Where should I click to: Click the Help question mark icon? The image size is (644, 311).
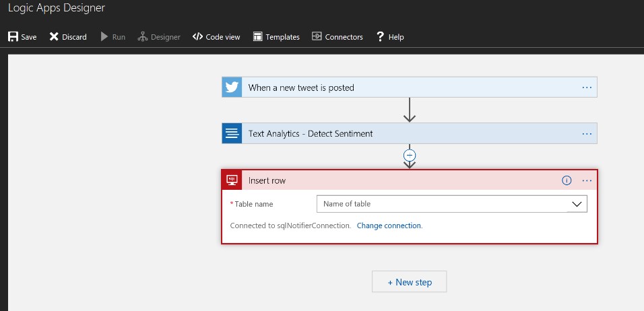tap(380, 36)
